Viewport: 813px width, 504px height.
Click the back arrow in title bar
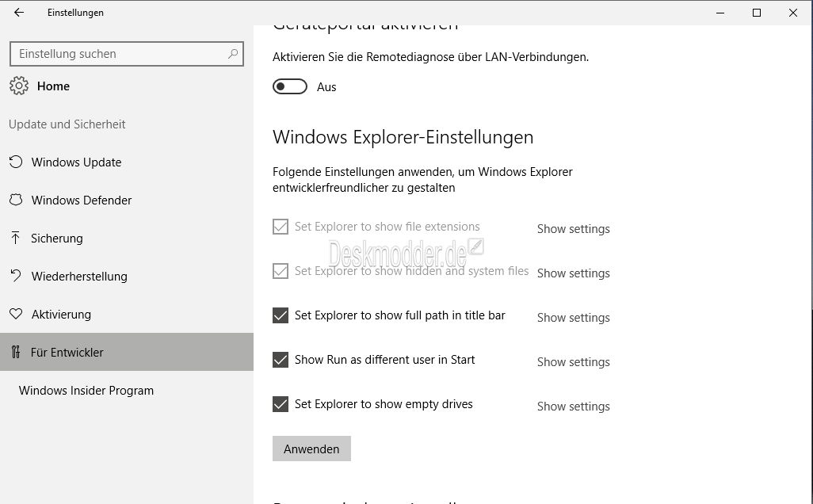pyautogui.click(x=19, y=13)
